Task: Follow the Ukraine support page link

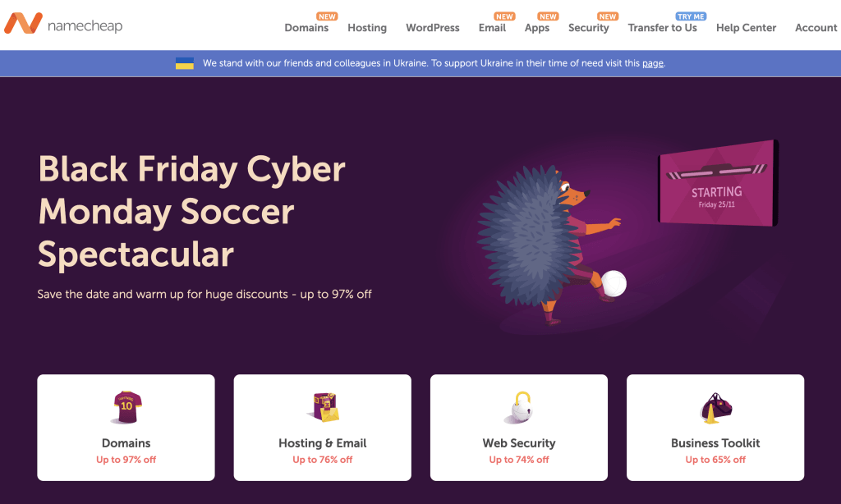Action: tap(653, 63)
